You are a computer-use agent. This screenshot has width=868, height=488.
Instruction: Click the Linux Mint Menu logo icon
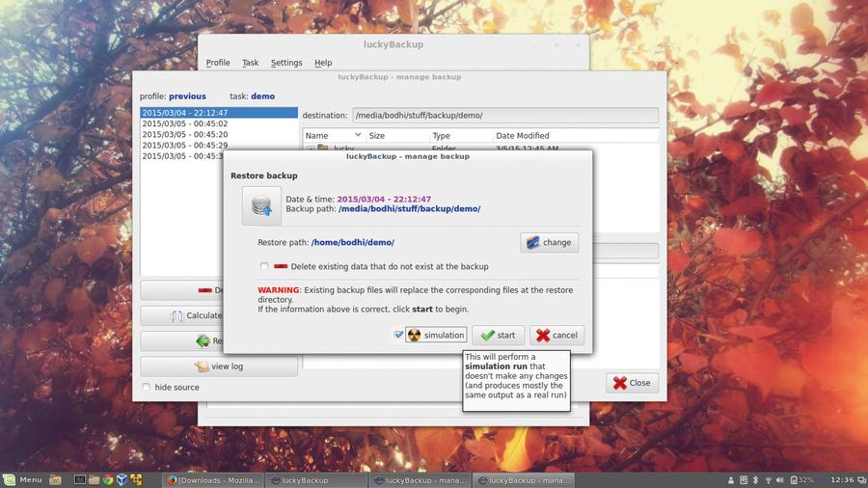point(9,479)
